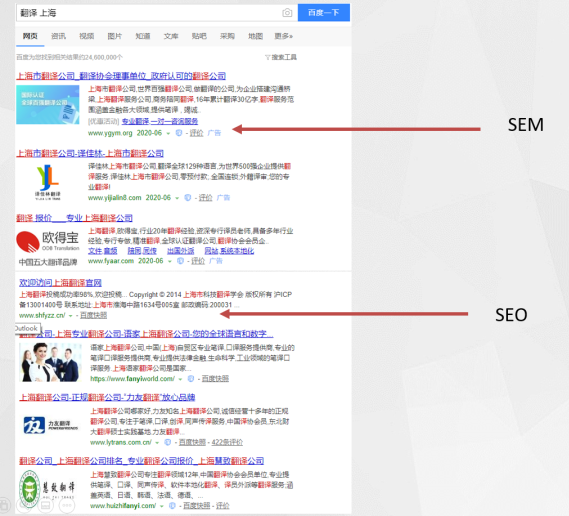The height and width of the screenshot is (516, 569).
Task: Click the 百度一下 search button
Action: click(324, 13)
